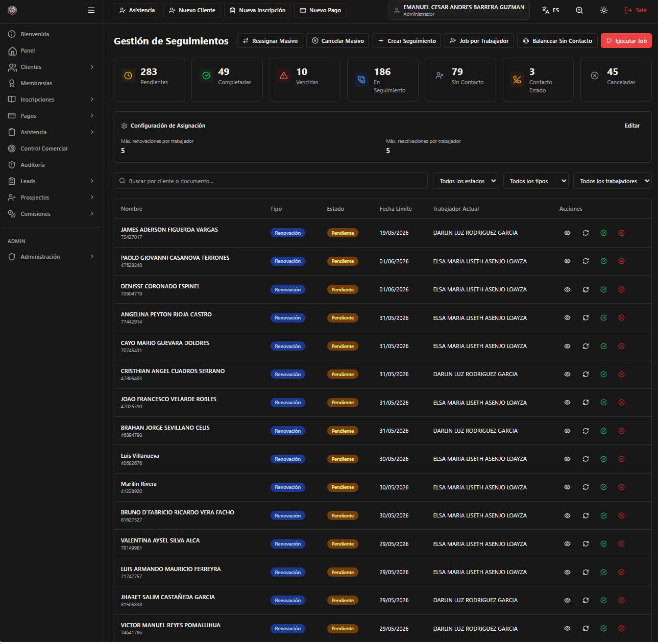Show details for BRUNO D'FABRICIO RICARDO VERA FACHO
This screenshot has height=644, width=658.
click(x=567, y=516)
